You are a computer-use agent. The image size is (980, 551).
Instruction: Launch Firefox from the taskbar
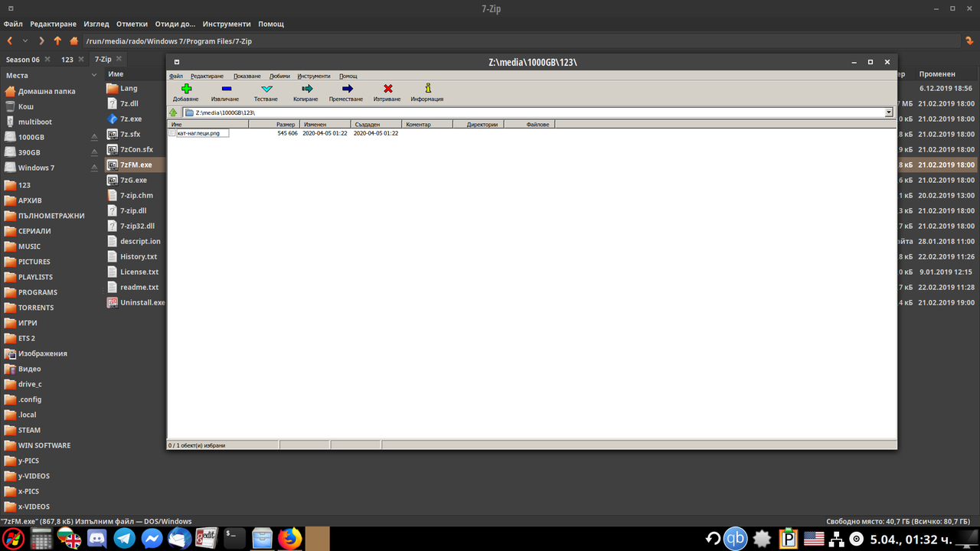[290, 539]
